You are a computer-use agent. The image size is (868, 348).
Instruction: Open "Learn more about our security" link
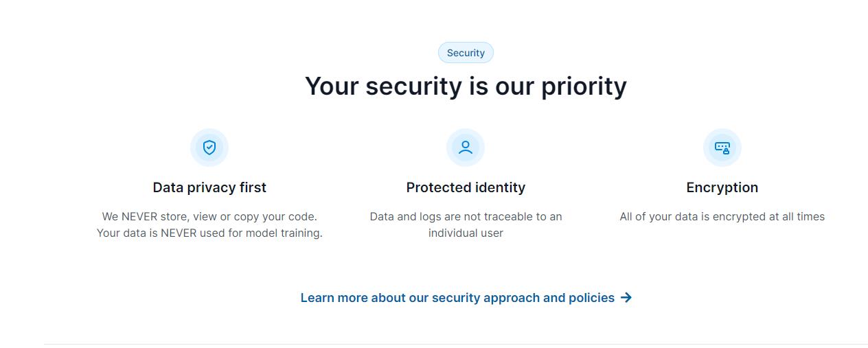tap(466, 298)
